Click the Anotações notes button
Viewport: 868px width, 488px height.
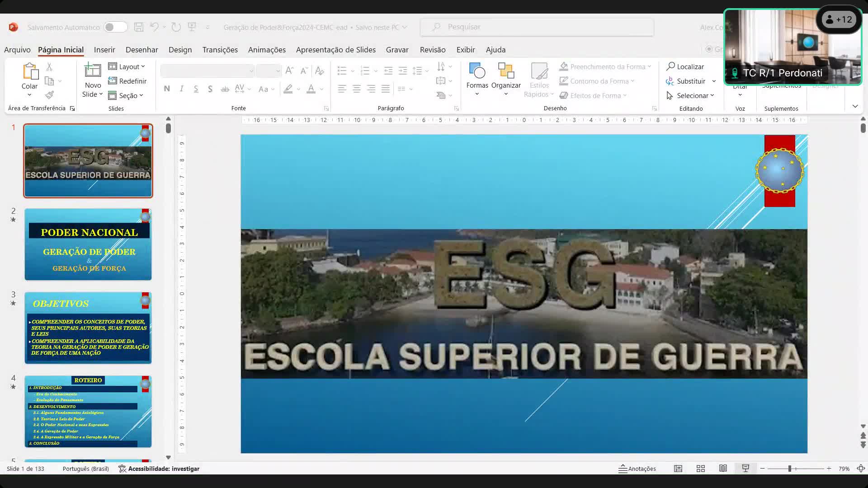tap(637, 469)
